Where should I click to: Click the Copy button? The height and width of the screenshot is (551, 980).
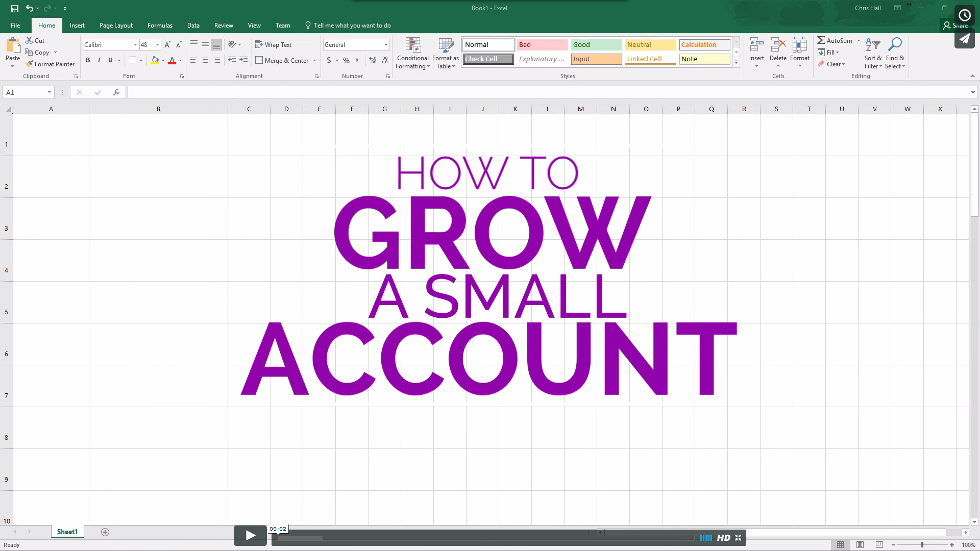[x=37, y=52]
